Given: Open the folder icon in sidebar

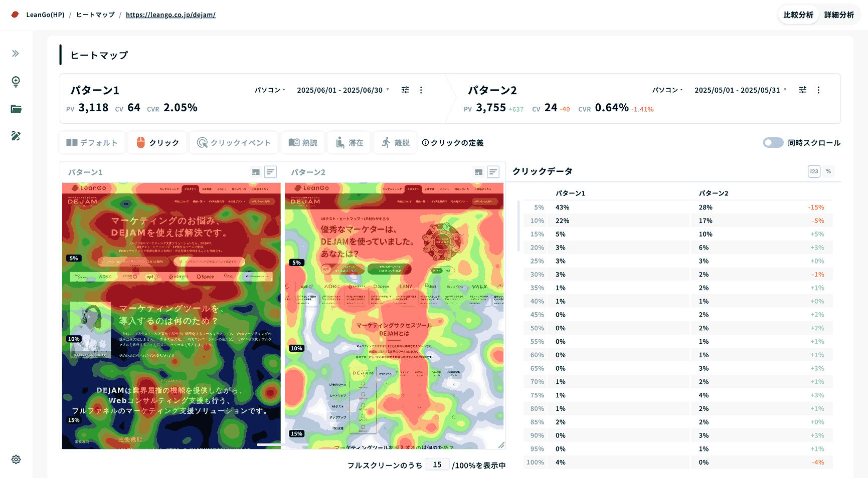Looking at the screenshot, I should tap(16, 109).
